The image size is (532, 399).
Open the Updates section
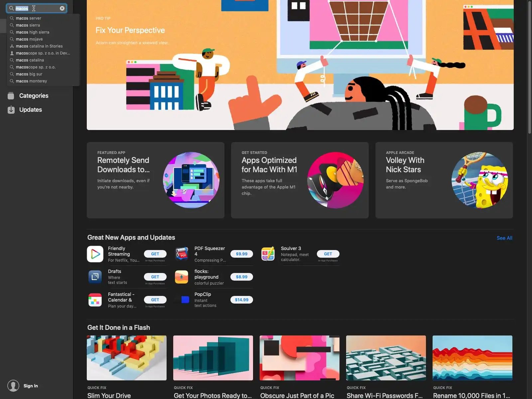pos(31,110)
